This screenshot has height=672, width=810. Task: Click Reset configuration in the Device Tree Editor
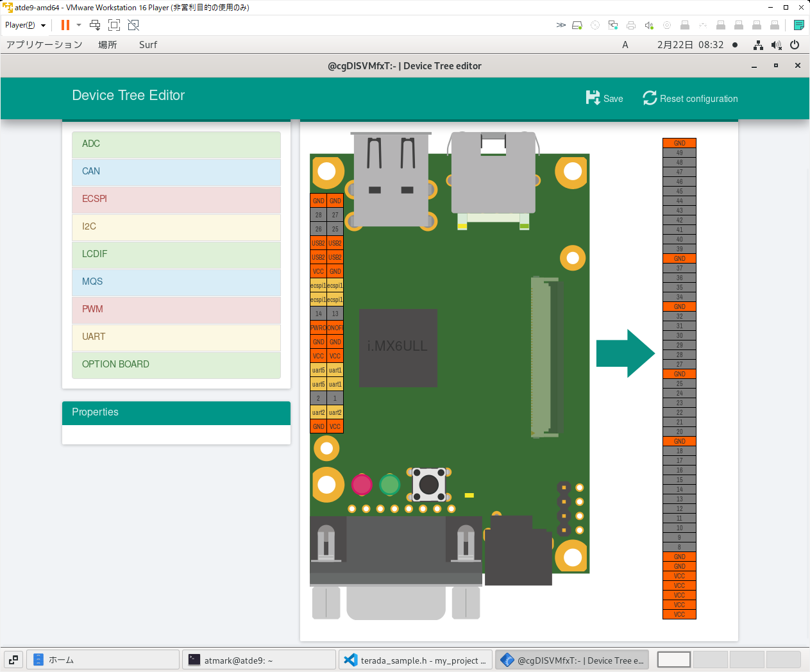coord(690,98)
